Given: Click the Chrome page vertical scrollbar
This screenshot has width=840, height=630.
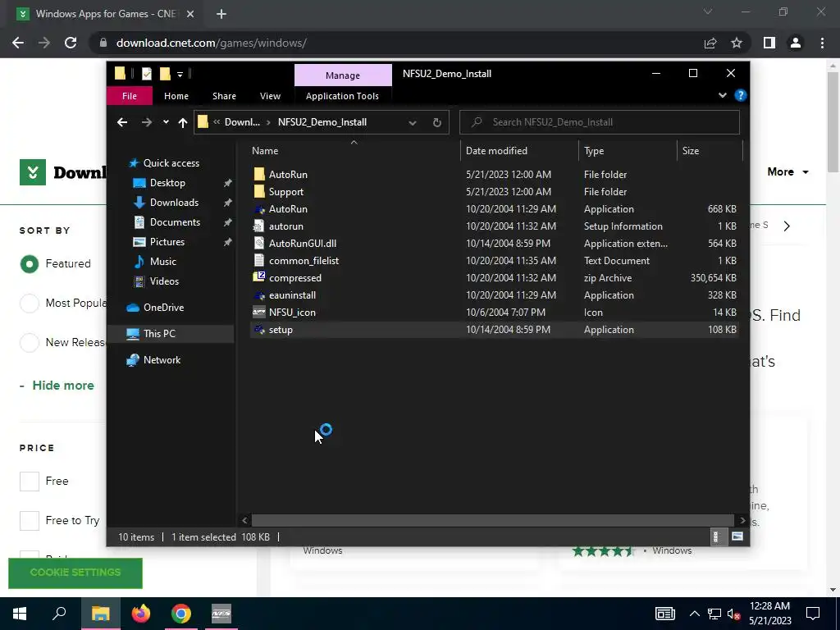Looking at the screenshot, I should (x=833, y=122).
